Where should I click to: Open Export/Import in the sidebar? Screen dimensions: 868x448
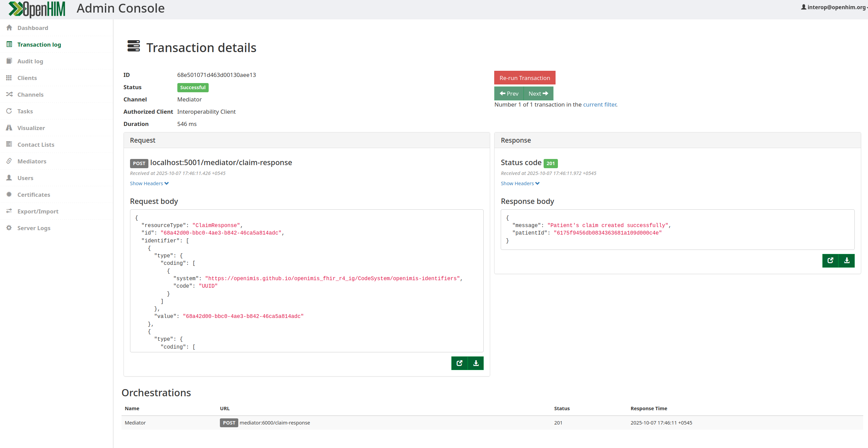38,211
